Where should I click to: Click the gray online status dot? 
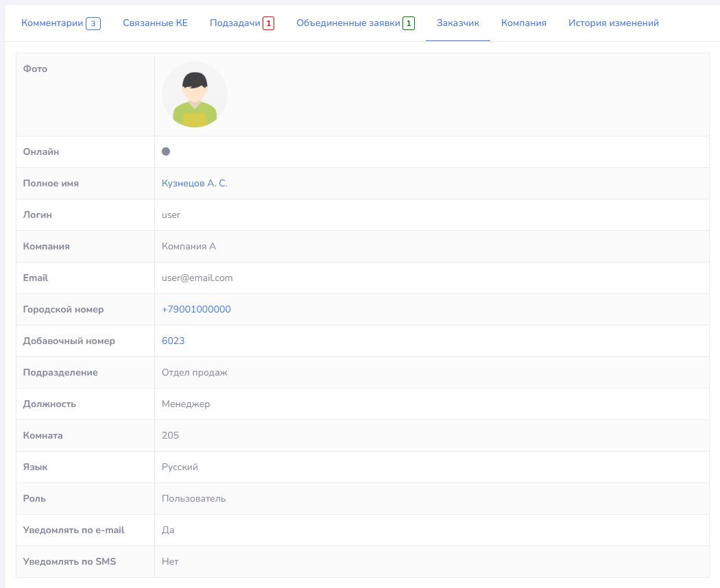(x=166, y=151)
